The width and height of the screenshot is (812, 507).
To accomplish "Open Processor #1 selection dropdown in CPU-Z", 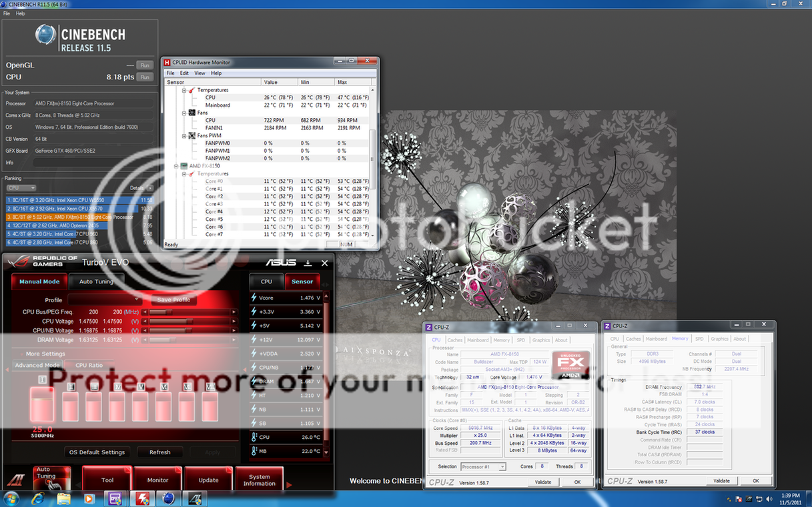I will [x=484, y=466].
